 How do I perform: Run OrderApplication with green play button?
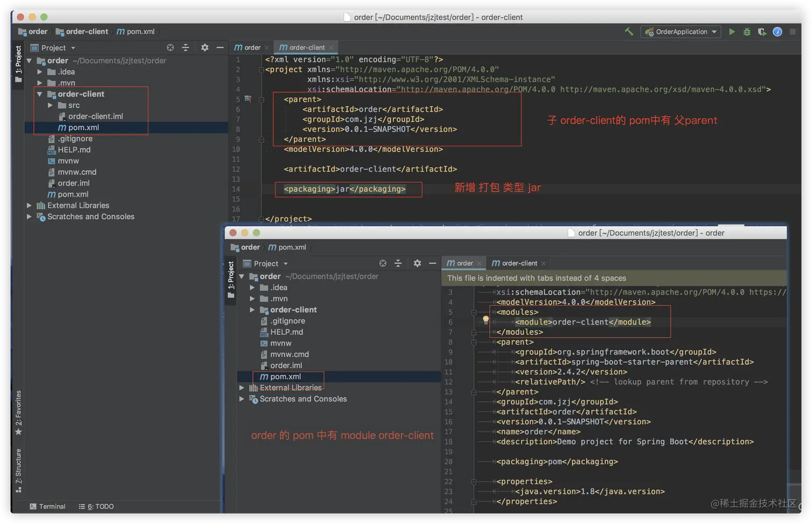point(731,32)
